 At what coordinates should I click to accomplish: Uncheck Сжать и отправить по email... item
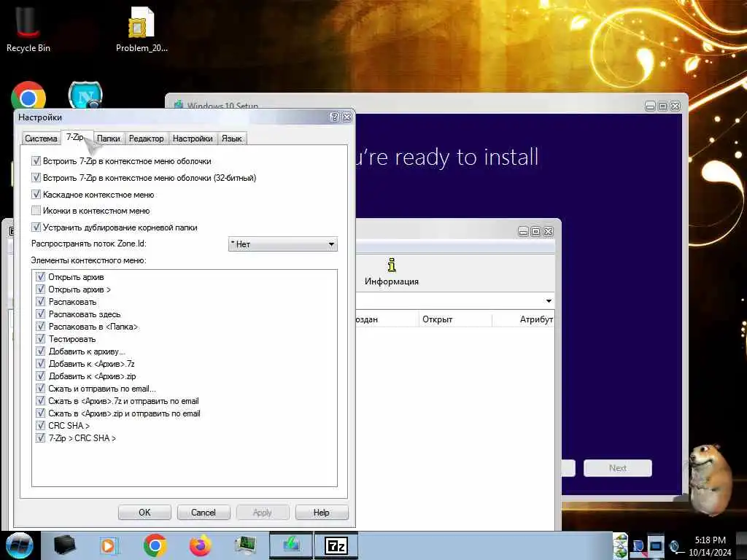41,388
